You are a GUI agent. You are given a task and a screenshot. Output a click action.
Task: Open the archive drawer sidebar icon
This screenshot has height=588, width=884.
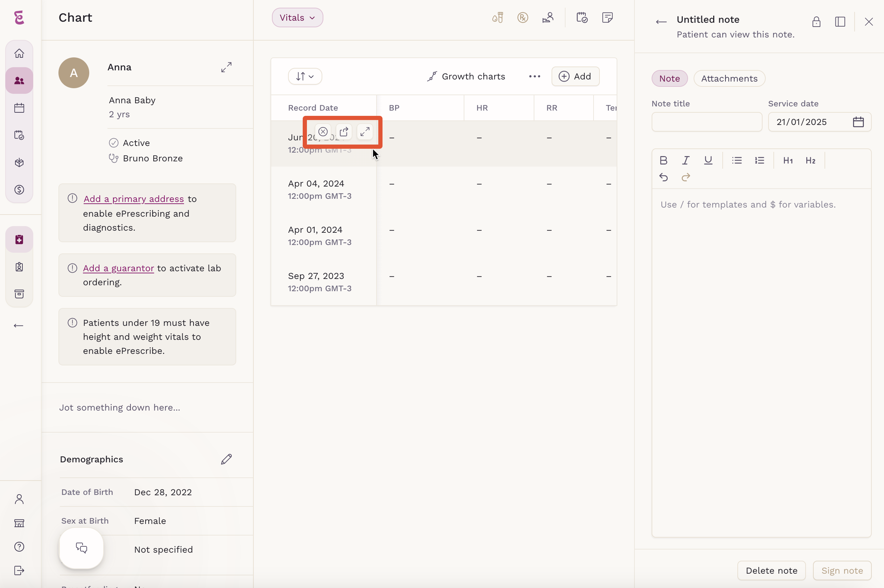19,294
